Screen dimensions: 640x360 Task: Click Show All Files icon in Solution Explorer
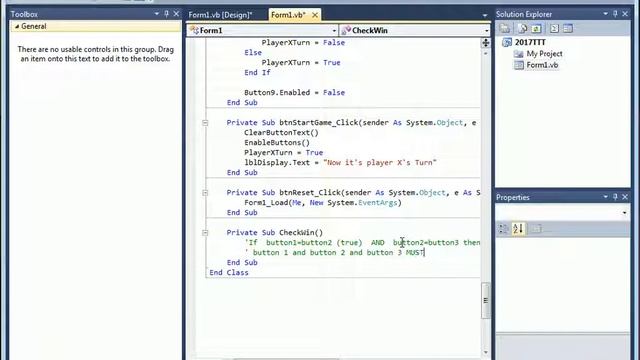click(522, 29)
